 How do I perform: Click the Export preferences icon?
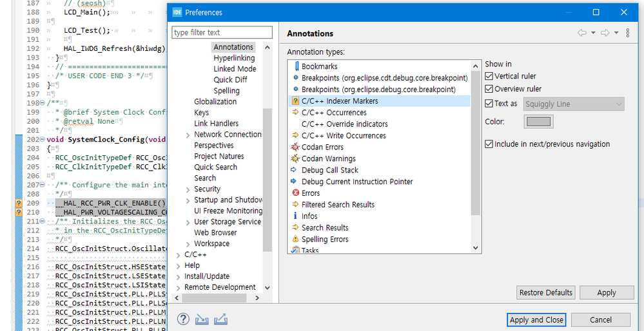click(220, 319)
